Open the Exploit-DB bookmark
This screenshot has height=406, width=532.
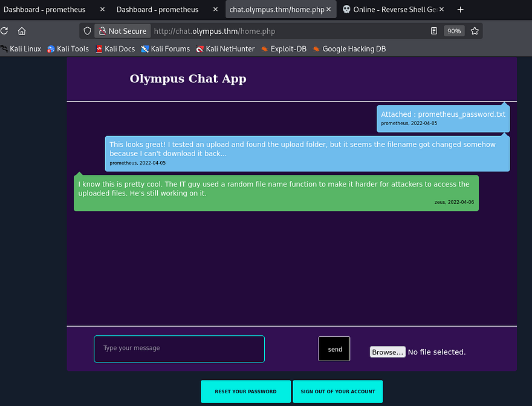click(x=284, y=49)
